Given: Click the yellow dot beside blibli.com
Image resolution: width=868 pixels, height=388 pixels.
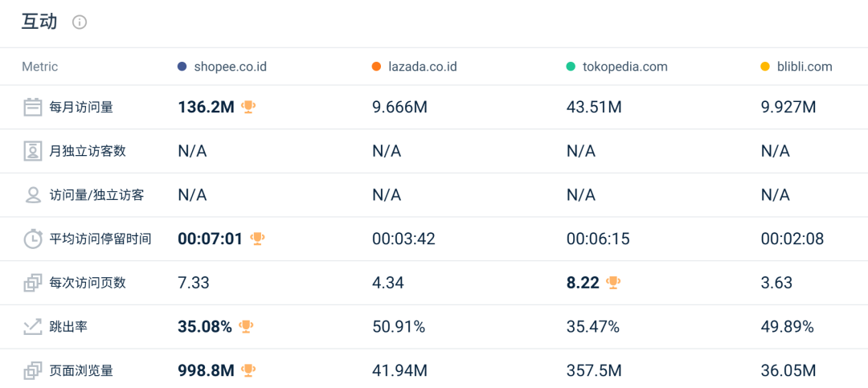Looking at the screenshot, I should click(x=766, y=67).
